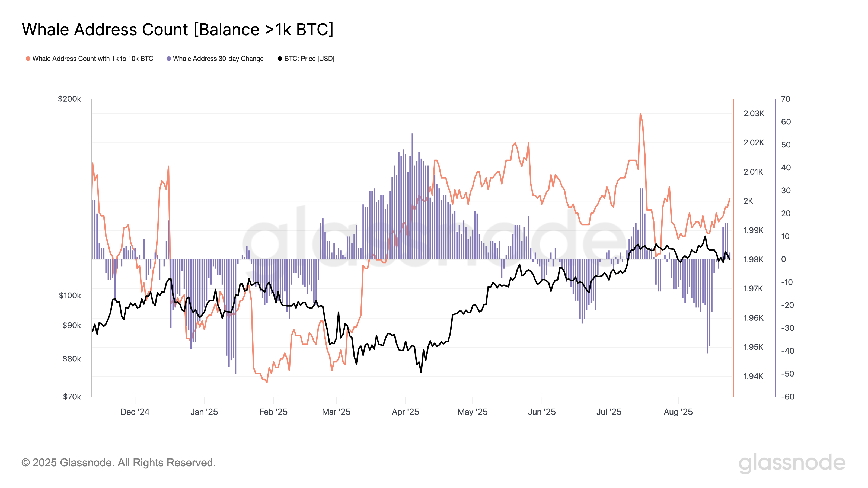Click the Aug '25 x-axis label
868x488 pixels.
pos(678,412)
